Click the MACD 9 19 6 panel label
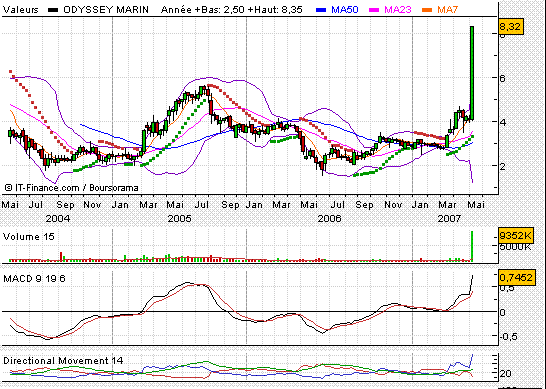Viewport: 546px width, 389px height. point(34,279)
